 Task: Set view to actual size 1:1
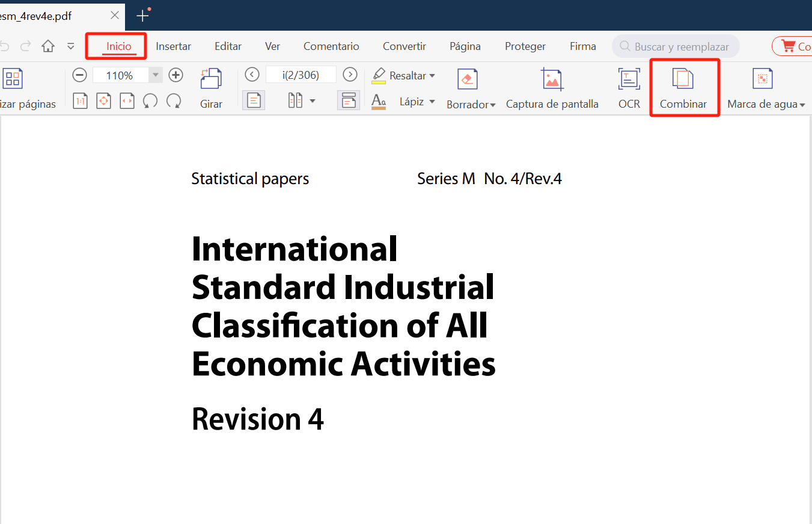point(80,101)
